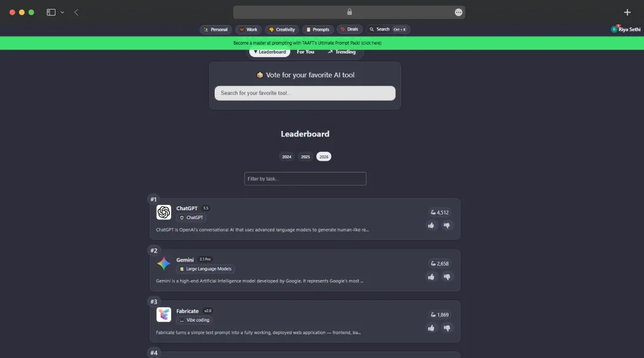Switch to the 2024 leaderboard year
The width and height of the screenshot is (644, 358).
[x=287, y=156]
